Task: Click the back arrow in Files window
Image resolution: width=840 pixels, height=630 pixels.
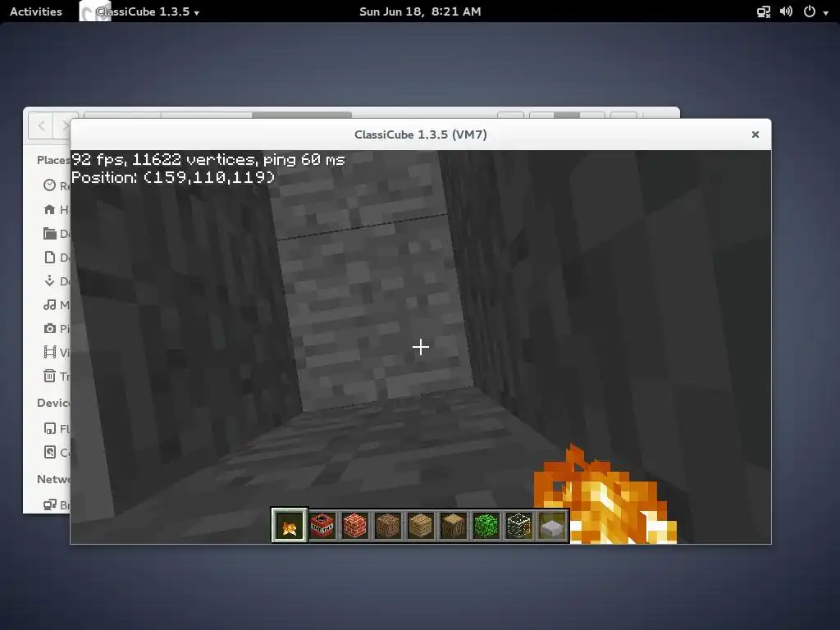Action: [x=41, y=126]
